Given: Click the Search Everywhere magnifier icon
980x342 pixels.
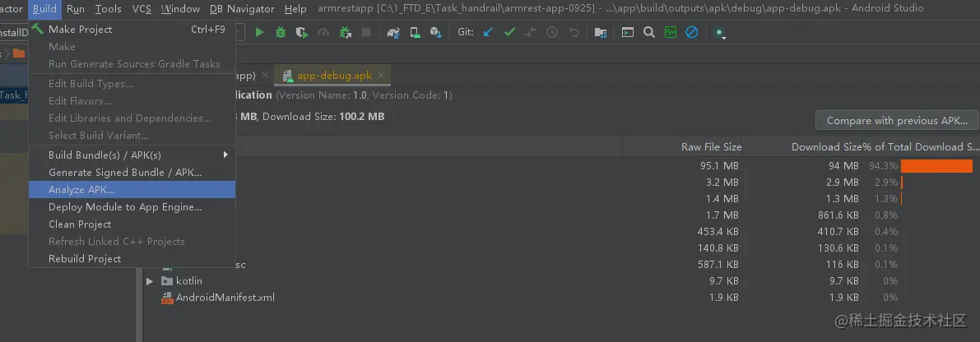Looking at the screenshot, I should [649, 32].
